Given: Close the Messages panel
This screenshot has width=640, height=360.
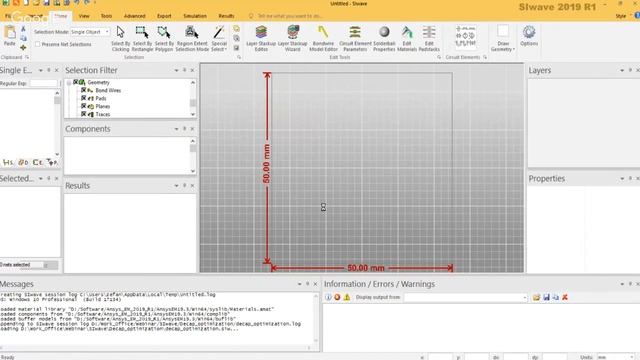Looking at the screenshot, I should point(315,284).
